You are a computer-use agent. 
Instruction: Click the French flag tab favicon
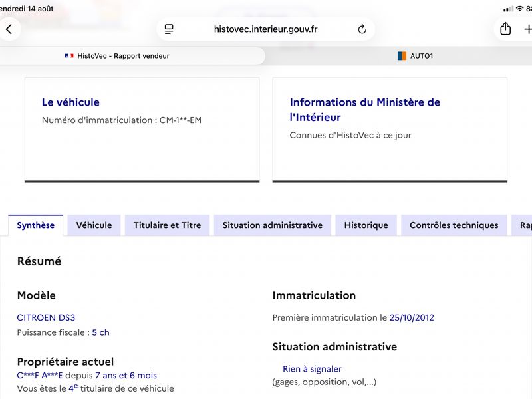(x=69, y=56)
